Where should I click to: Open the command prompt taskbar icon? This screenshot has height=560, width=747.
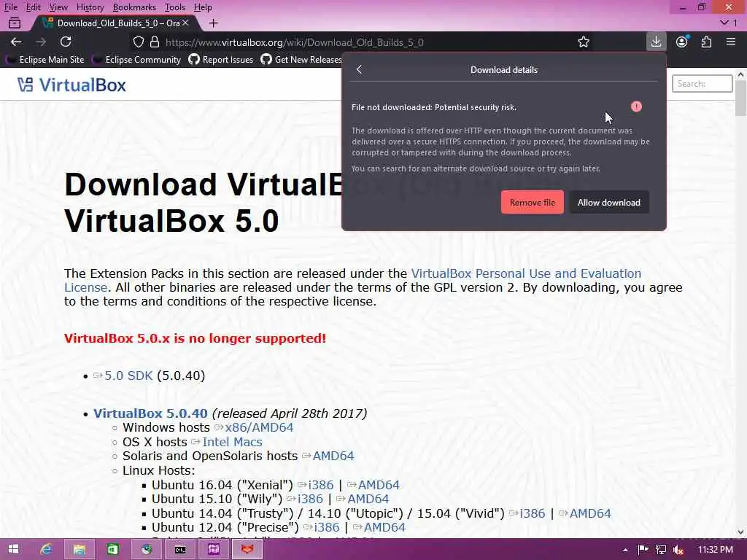[x=179, y=550]
